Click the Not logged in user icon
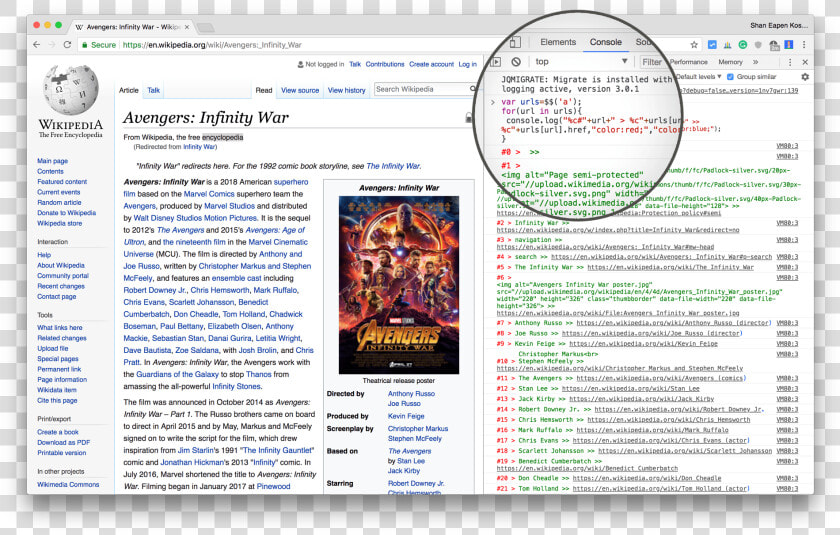Image resolution: width=840 pixels, height=535 pixels. pyautogui.click(x=301, y=64)
